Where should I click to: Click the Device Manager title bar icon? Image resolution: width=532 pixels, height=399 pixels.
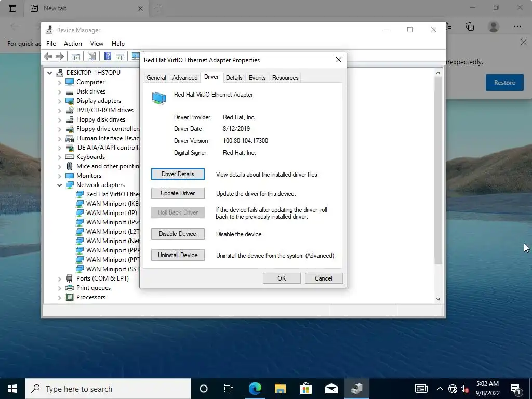pos(49,30)
